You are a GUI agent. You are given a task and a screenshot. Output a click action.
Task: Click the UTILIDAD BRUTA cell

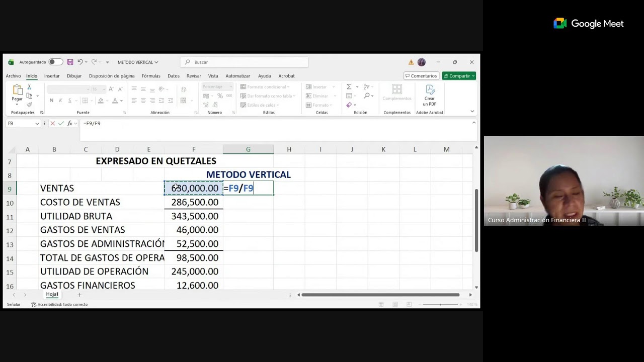click(x=76, y=216)
